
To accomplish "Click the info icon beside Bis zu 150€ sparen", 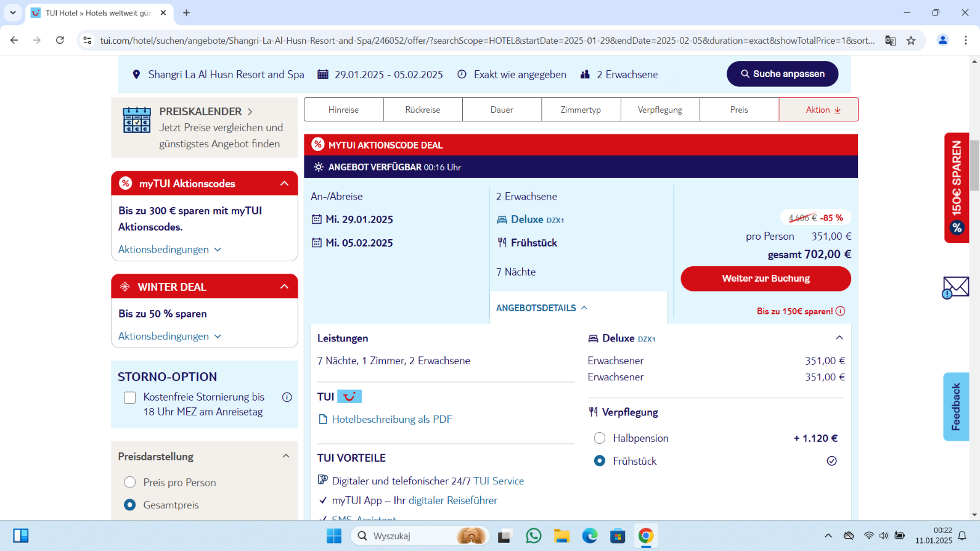I will (840, 311).
